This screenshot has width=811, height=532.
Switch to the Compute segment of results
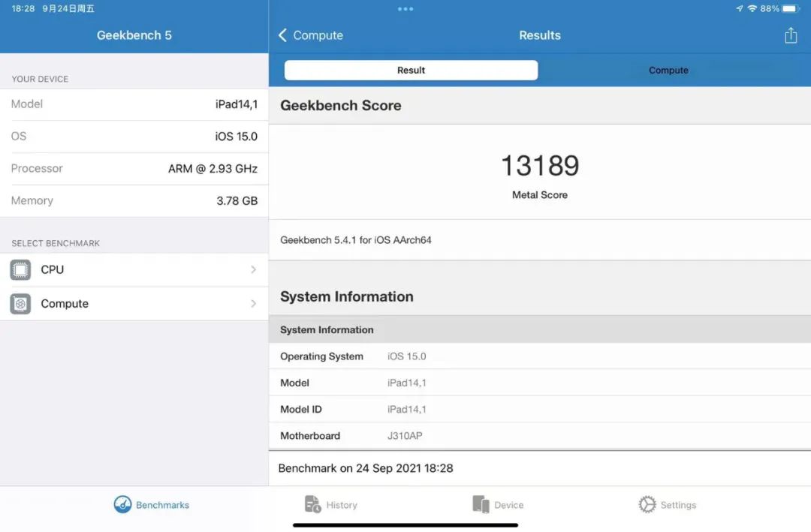(x=668, y=70)
